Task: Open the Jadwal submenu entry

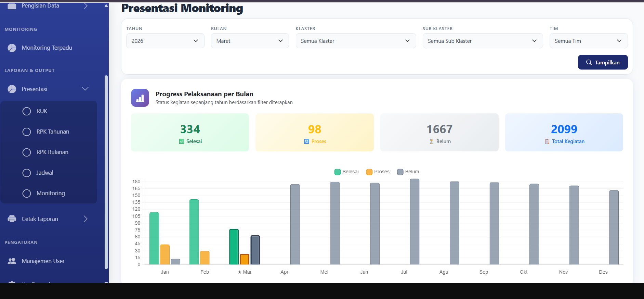Action: pyautogui.click(x=45, y=173)
